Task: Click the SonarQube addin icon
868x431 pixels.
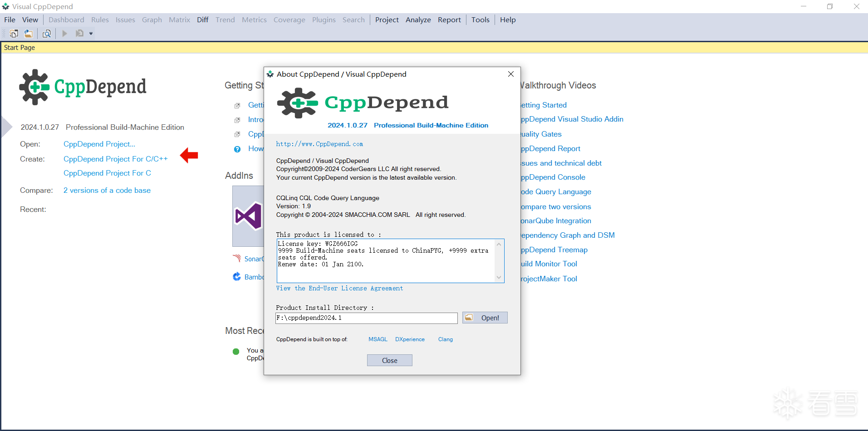Action: 237,259
